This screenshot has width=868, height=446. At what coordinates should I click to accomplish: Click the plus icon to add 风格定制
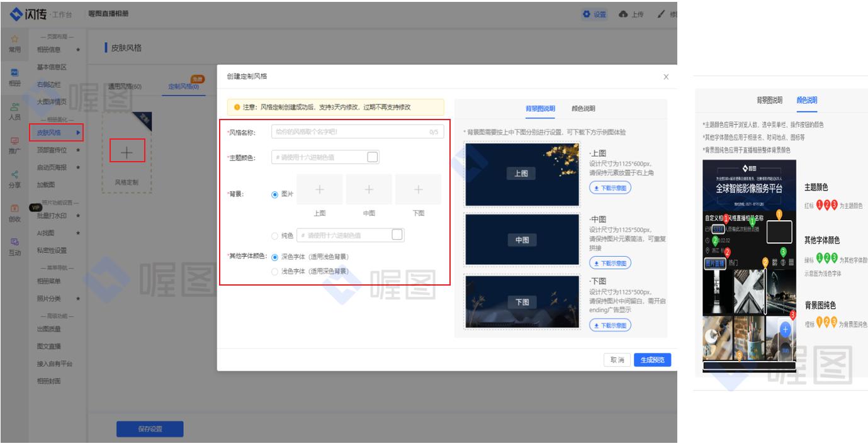pyautogui.click(x=127, y=151)
